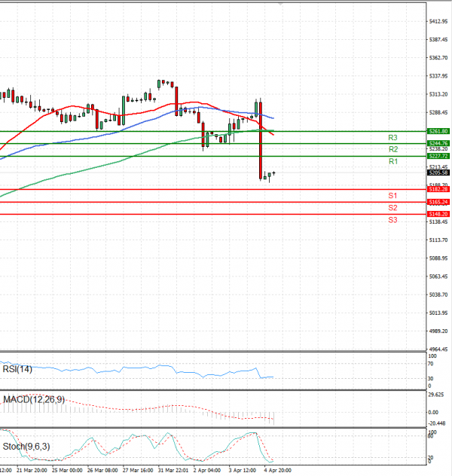Click the 5113.70 price axis value

point(438,240)
